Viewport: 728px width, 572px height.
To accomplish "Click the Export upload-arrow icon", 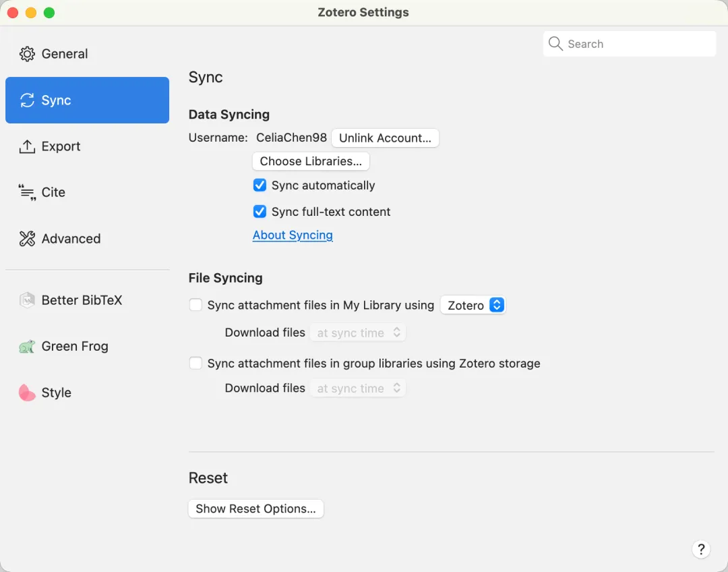I will pyautogui.click(x=27, y=146).
